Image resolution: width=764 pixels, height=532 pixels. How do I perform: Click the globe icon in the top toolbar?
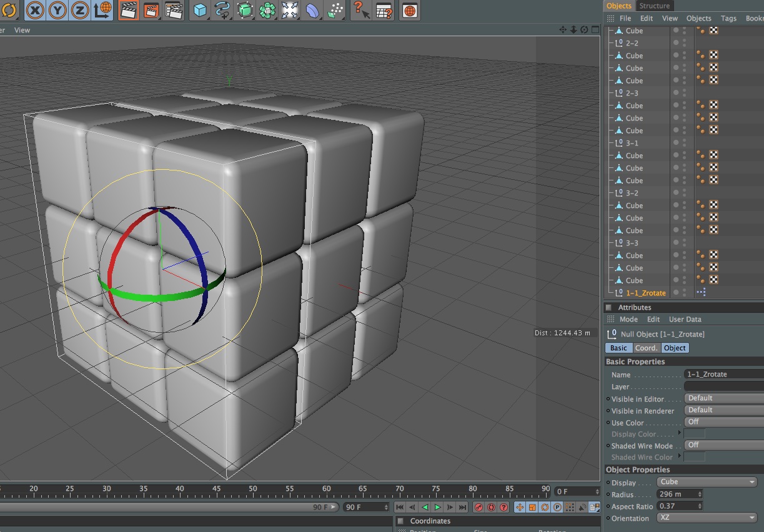pos(410,10)
